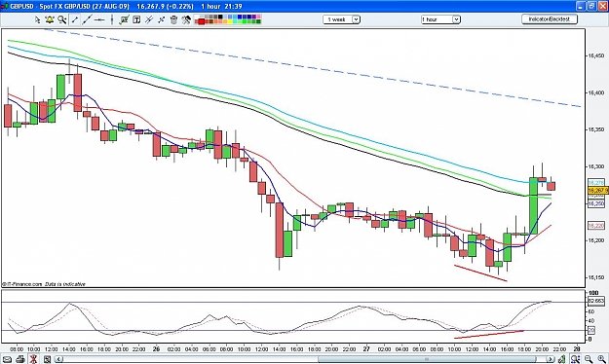Pick the black color swatch
This screenshot has width=609, height=364.
point(220,18)
